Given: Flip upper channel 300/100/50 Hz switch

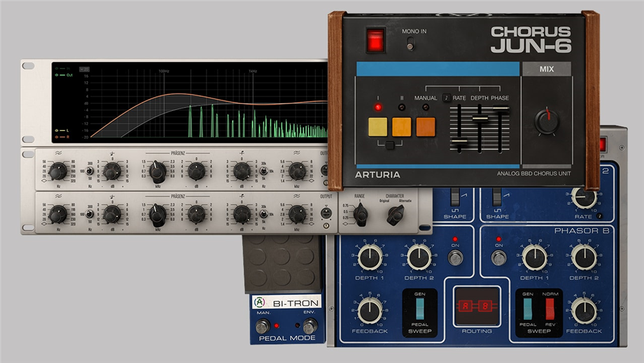Looking at the screenshot, I should tap(89, 171).
